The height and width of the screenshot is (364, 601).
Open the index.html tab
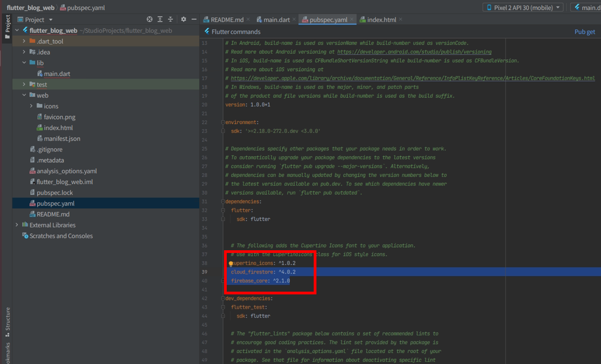(382, 20)
